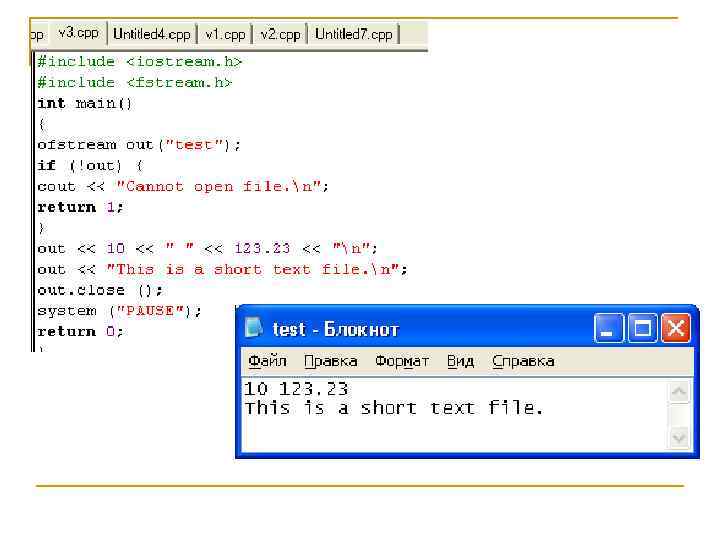This screenshot has height=540, width=720.
Task: Click the '10 123.23' line in Notepad
Action: pos(296,389)
